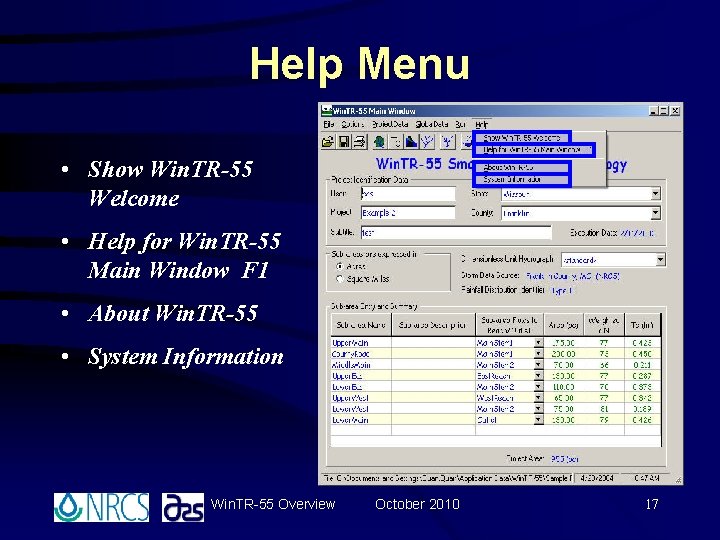Open the State dropdown
720x540 pixels.
coord(656,194)
